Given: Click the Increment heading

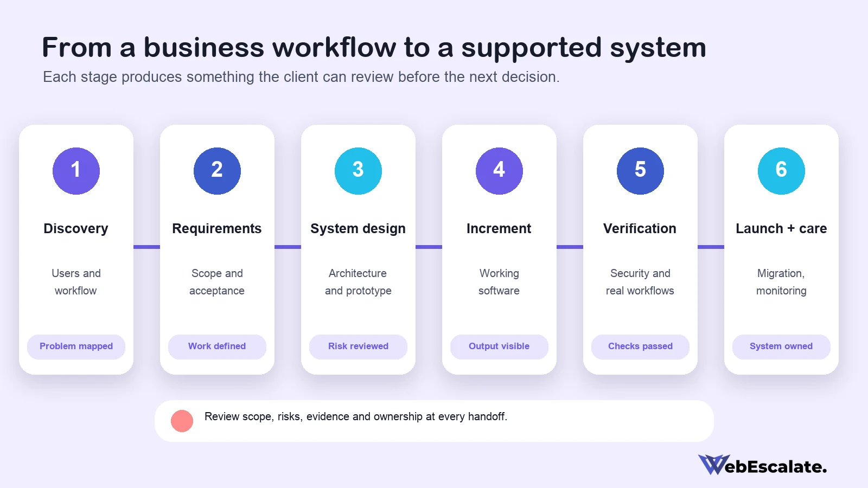Looking at the screenshot, I should pos(499,229).
